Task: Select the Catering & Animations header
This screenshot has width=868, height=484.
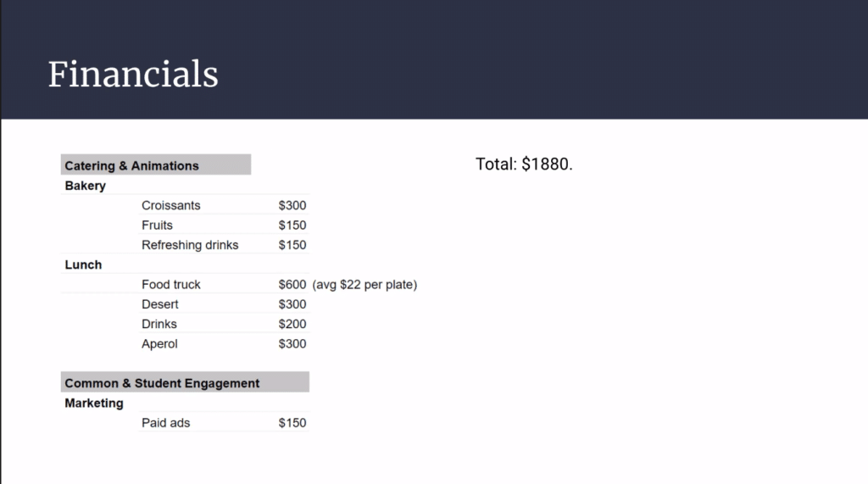Action: (131, 166)
